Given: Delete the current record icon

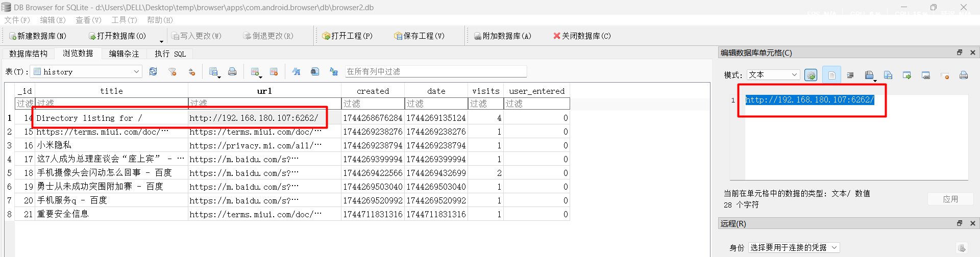Looking at the screenshot, I should 274,72.
